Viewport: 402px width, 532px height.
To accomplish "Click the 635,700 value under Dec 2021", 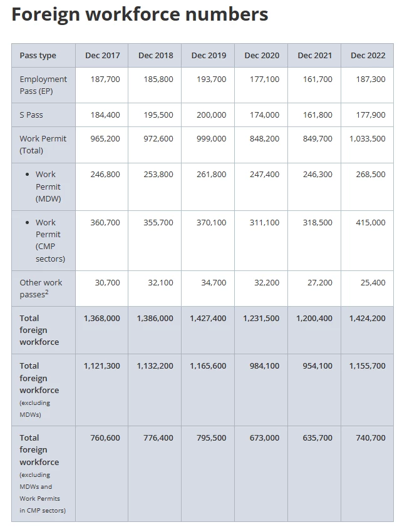I will tap(317, 437).
